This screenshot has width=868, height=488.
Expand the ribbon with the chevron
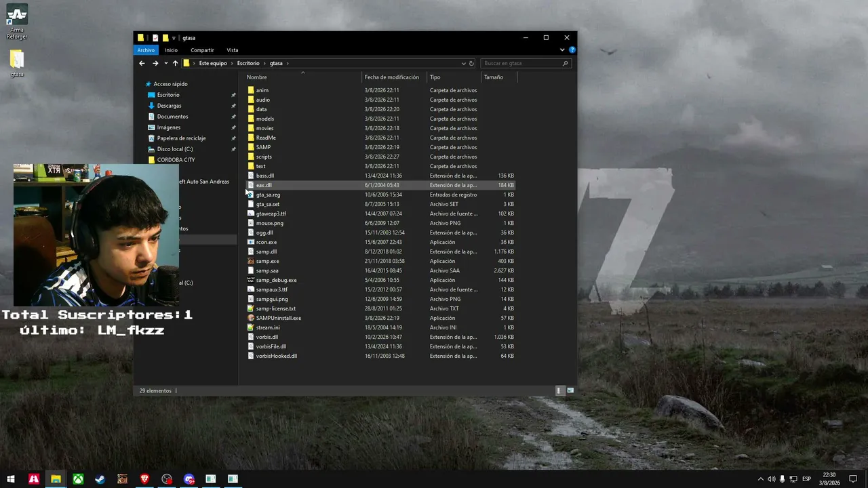562,49
